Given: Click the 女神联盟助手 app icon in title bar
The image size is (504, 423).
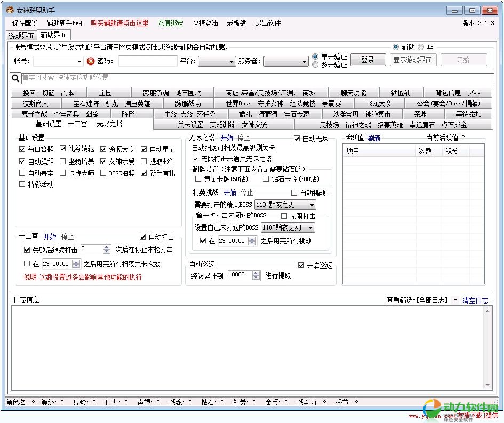Looking at the screenshot, I should (9, 10).
